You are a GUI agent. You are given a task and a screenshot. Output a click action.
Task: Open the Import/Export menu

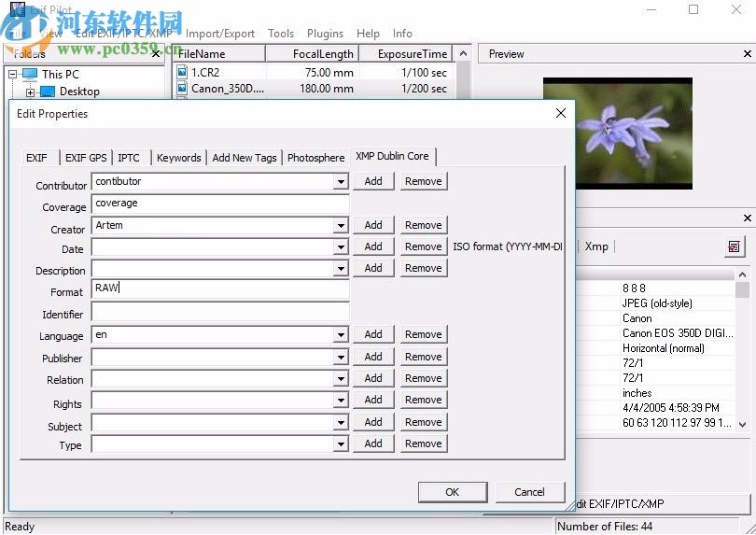[x=220, y=34]
